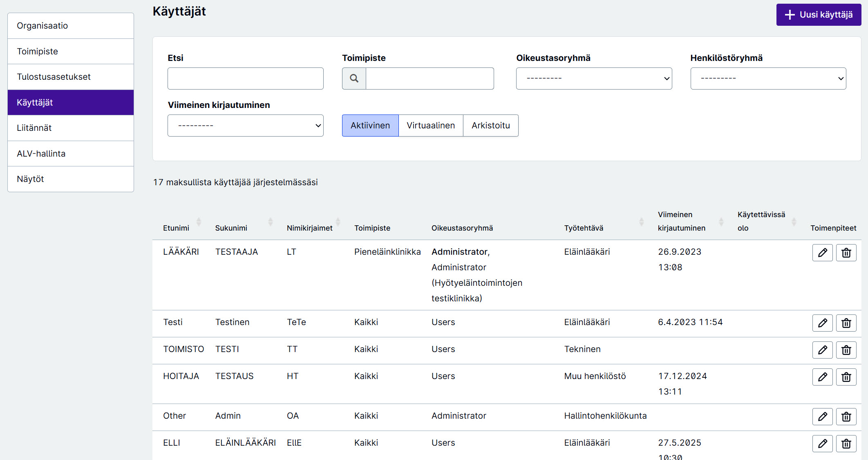Click the Toimipiste search magnifier icon
The height and width of the screenshot is (460, 868).
[x=354, y=79]
